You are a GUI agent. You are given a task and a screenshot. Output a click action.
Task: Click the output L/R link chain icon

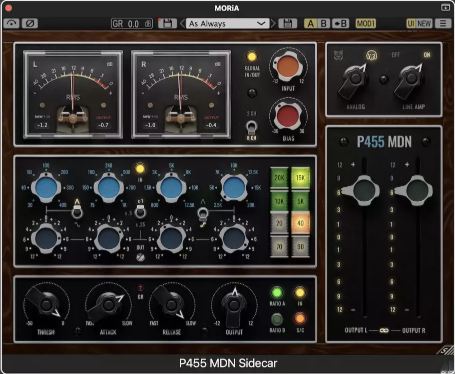pos(384,331)
